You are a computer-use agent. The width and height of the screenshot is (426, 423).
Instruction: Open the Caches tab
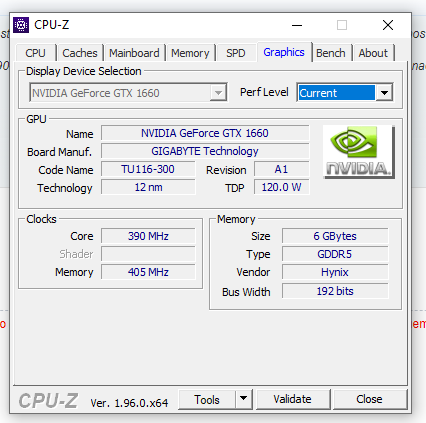coord(80,53)
